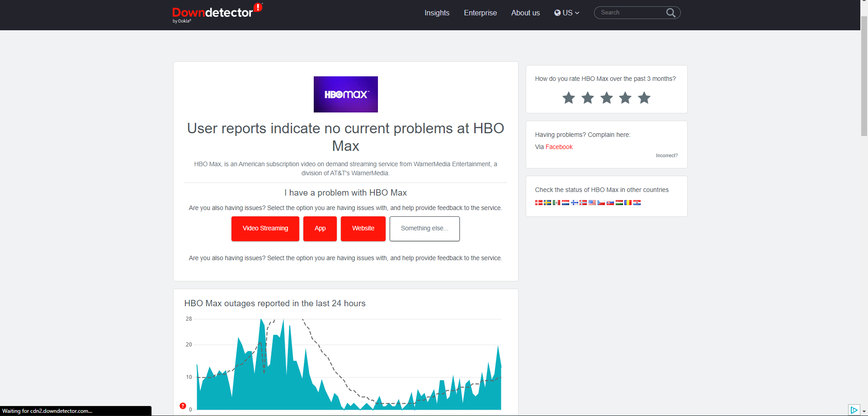Click the Incorrect? link
Image resolution: width=868 pixels, height=416 pixels.
click(x=667, y=155)
